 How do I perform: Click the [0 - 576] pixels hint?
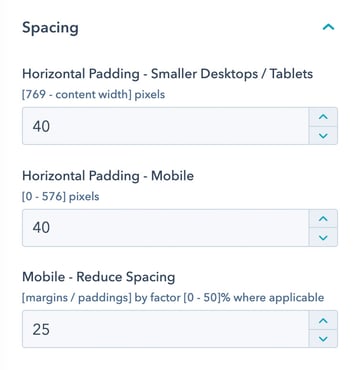[61, 197]
